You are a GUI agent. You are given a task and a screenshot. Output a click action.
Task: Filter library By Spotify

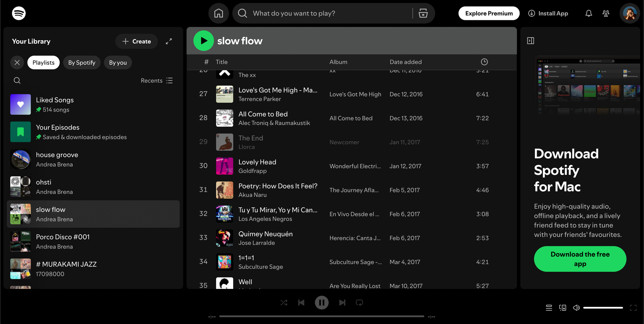tap(82, 62)
